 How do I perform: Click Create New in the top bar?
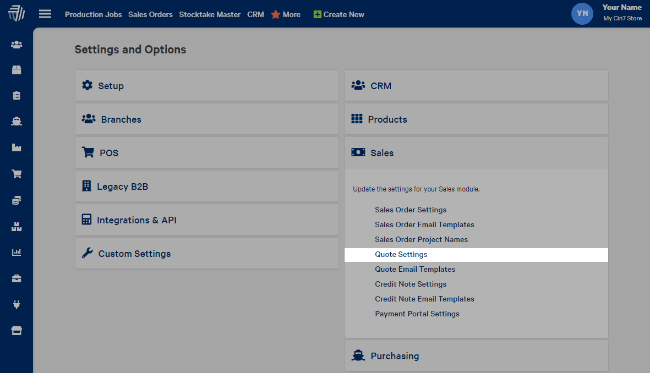[x=344, y=15]
